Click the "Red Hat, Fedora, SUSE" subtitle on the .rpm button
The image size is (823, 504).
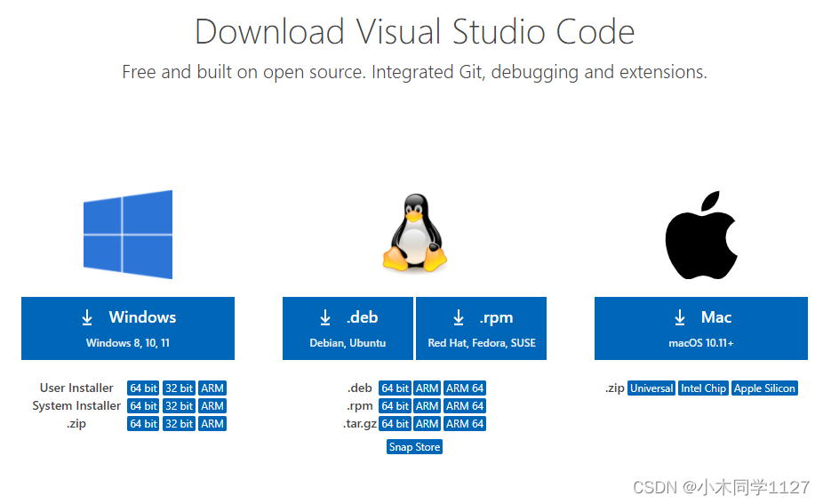[482, 343]
